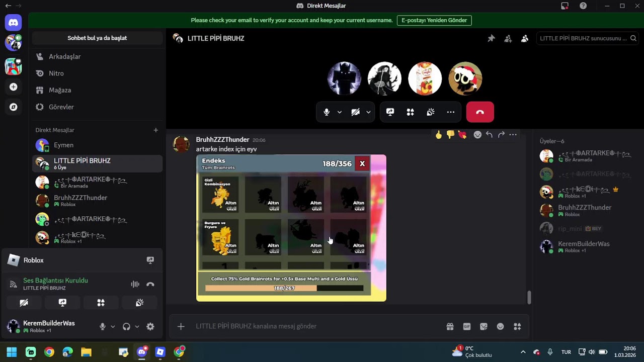
Task: Click the chat message scrollbar
Action: pyautogui.click(x=529, y=298)
